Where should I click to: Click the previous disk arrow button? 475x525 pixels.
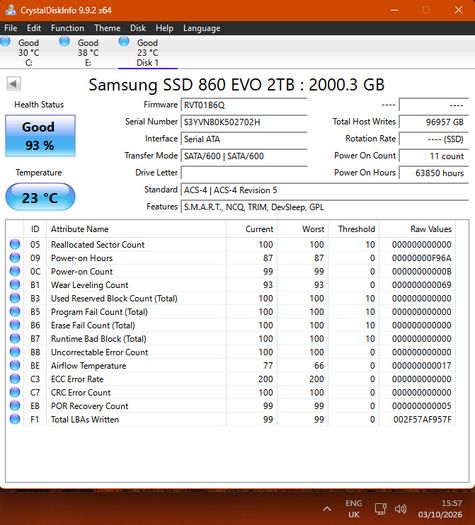coord(13,84)
